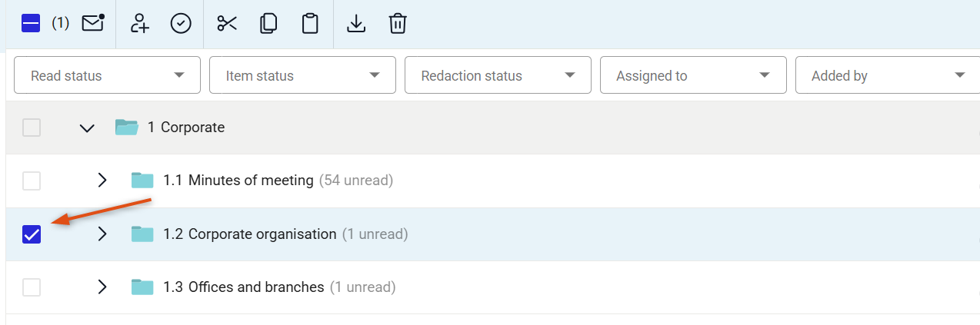Click the mark as unread envelope icon
This screenshot has width=980, height=325.
(x=93, y=24)
